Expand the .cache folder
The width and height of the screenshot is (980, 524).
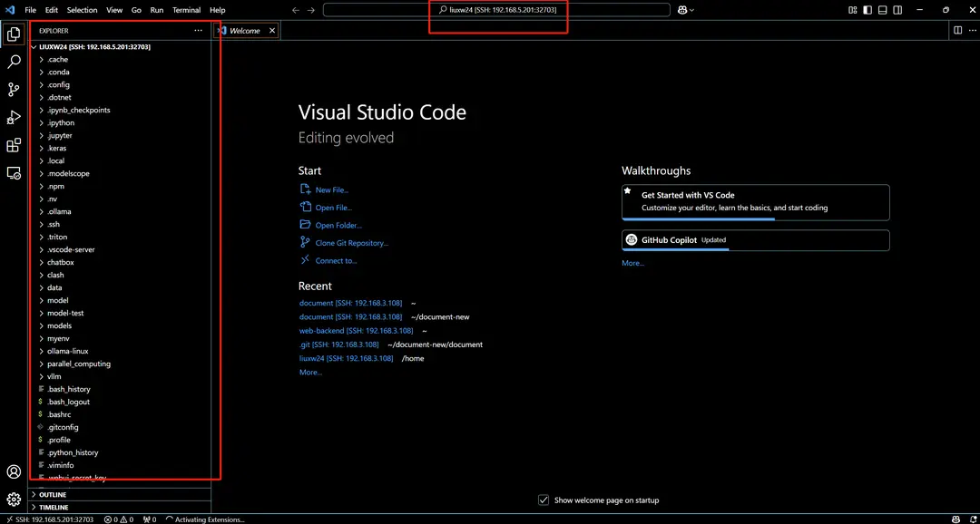[121, 59]
